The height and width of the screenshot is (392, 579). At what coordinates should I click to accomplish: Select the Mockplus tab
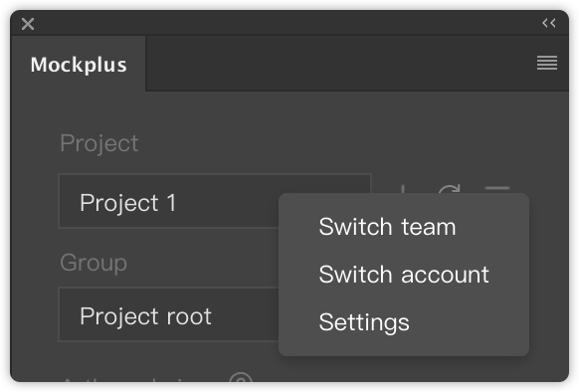click(79, 64)
